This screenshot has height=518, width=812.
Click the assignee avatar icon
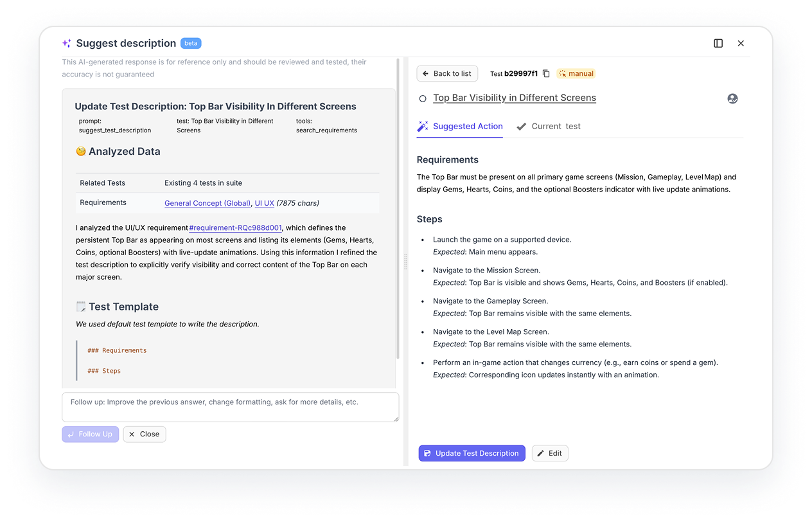[732, 98]
